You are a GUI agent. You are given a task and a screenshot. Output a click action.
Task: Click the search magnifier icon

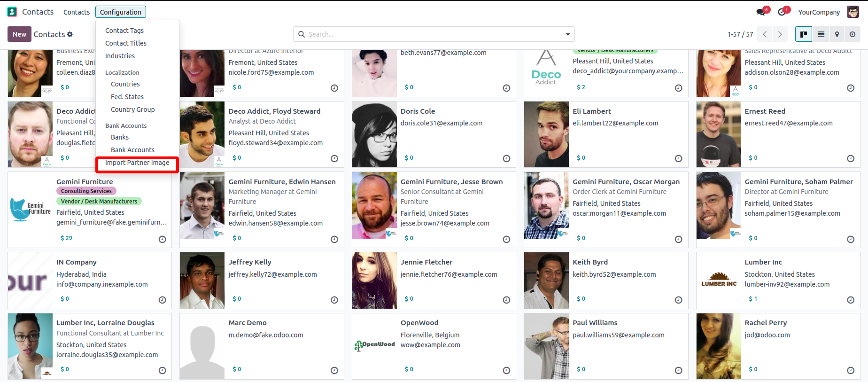point(302,34)
